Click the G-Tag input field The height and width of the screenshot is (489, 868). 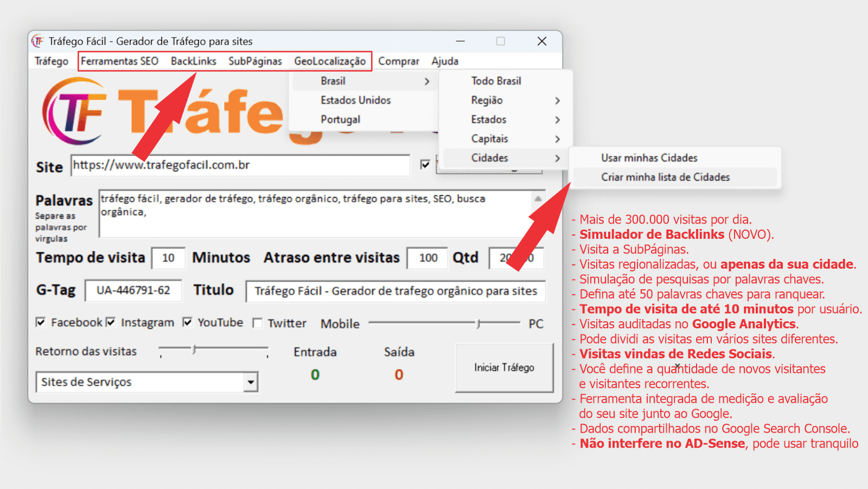(133, 290)
